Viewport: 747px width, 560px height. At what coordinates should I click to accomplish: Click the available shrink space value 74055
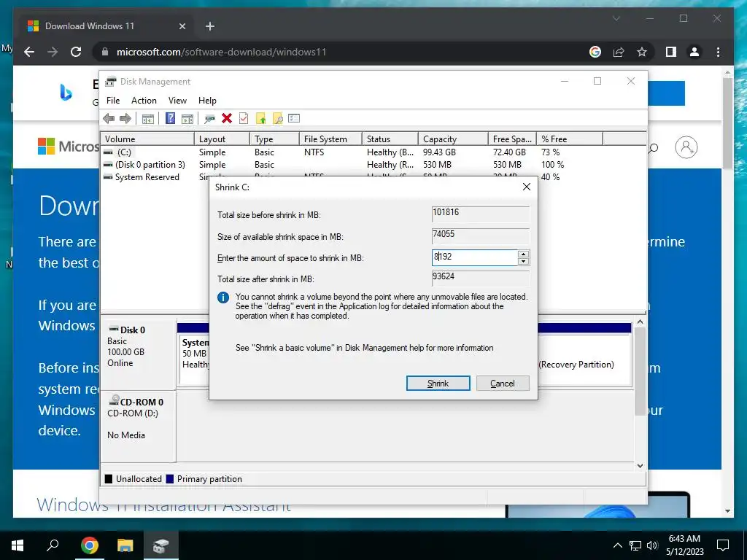pos(443,234)
